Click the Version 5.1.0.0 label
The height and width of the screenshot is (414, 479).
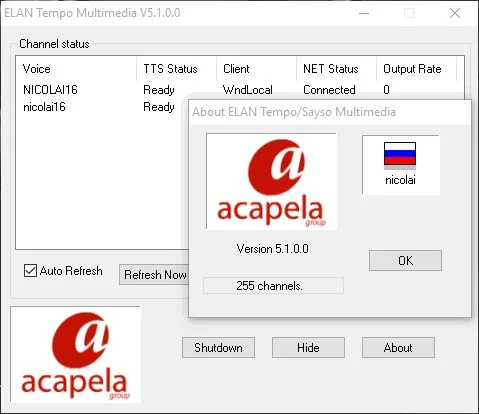tap(273, 249)
